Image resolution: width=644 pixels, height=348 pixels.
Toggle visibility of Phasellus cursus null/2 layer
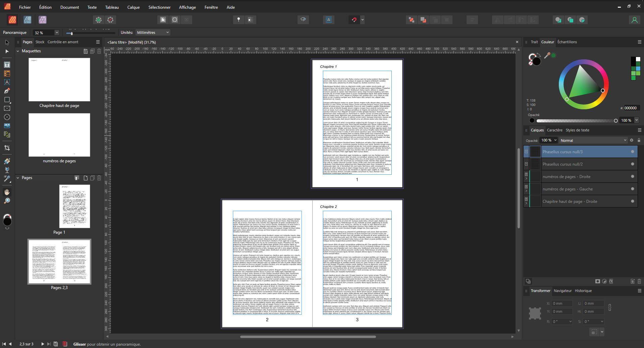[x=633, y=164]
